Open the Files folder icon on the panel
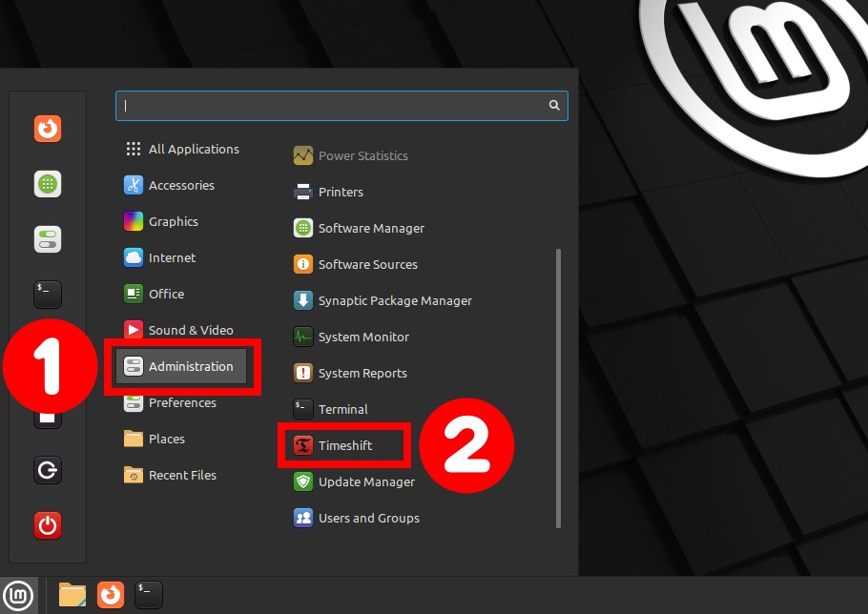Screen dimensions: 868x614 [72, 595]
